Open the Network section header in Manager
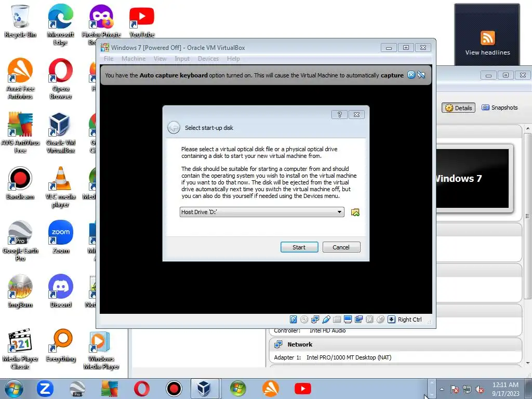Viewport: 532px width, 399px height. click(x=395, y=344)
